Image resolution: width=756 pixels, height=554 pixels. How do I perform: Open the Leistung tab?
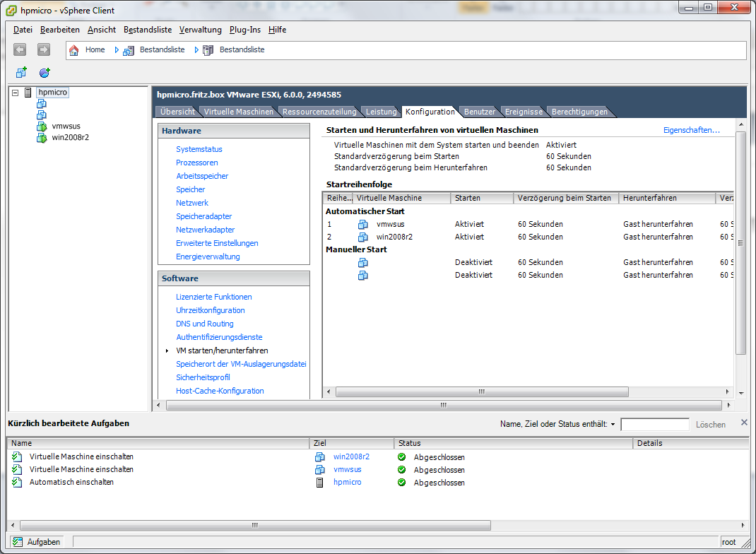point(381,112)
